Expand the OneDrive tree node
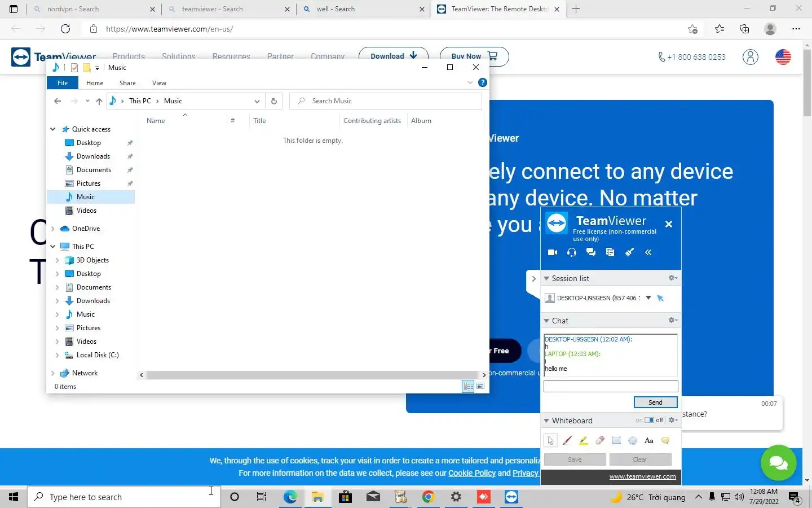 [53, 229]
